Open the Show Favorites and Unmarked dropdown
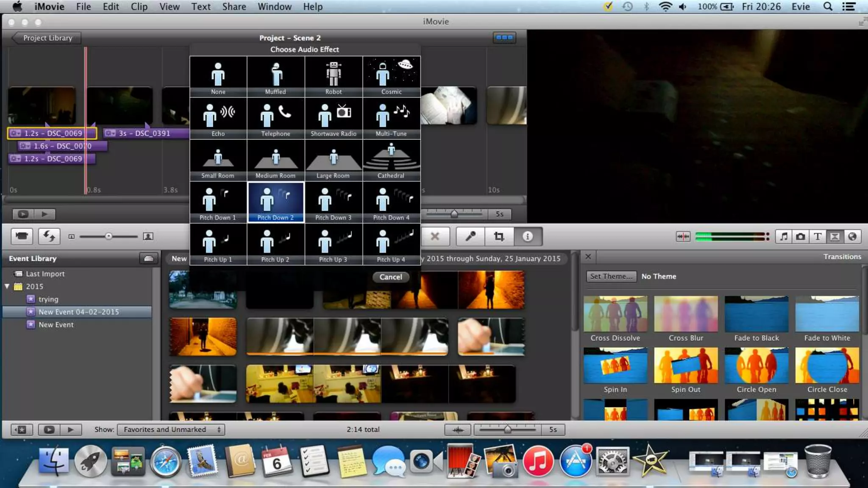The image size is (868, 488). click(171, 430)
